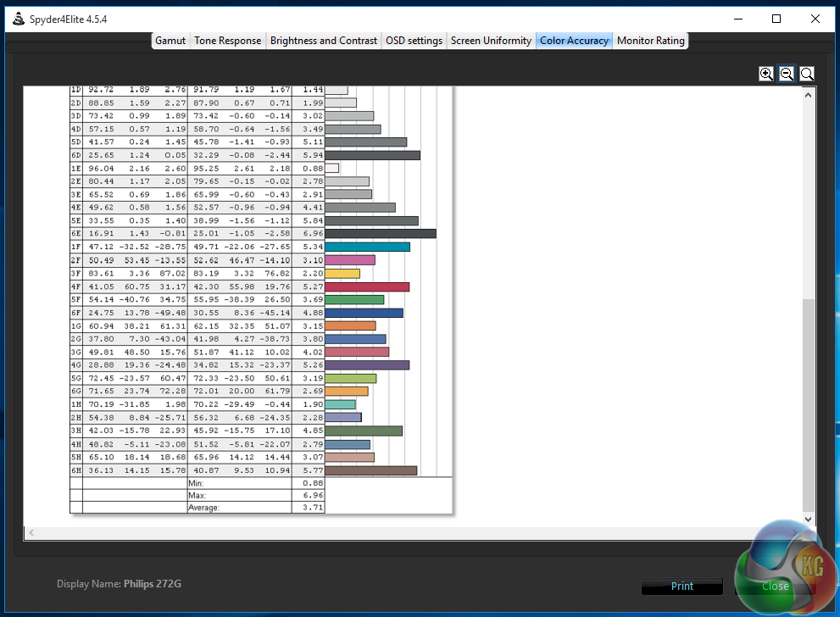The width and height of the screenshot is (840, 617).
Task: Click the zoom in magnifier icon
Action: click(766, 74)
